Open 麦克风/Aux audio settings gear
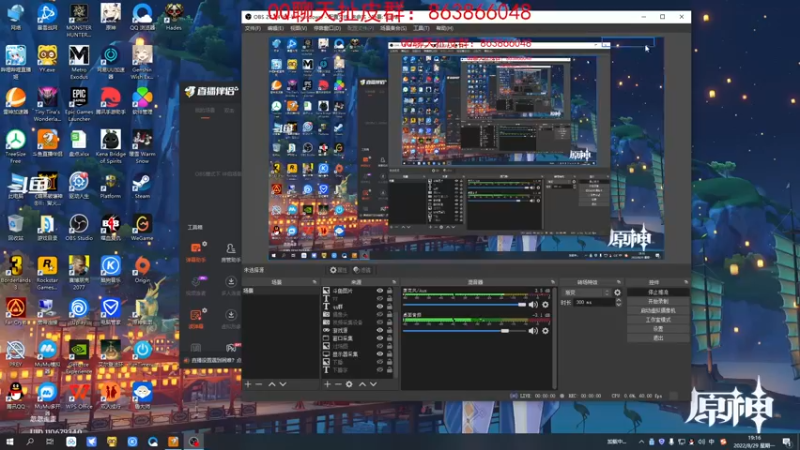This screenshot has width=800, height=450. coord(545,305)
